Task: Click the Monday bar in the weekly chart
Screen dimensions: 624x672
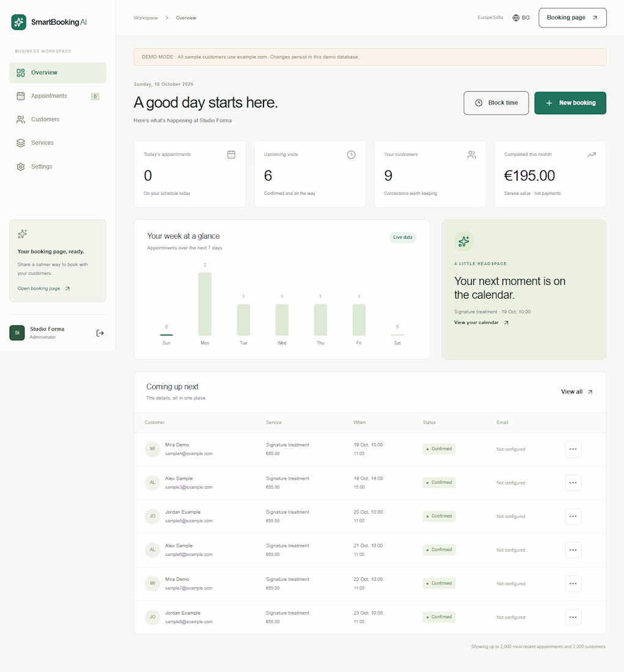Action: point(205,304)
